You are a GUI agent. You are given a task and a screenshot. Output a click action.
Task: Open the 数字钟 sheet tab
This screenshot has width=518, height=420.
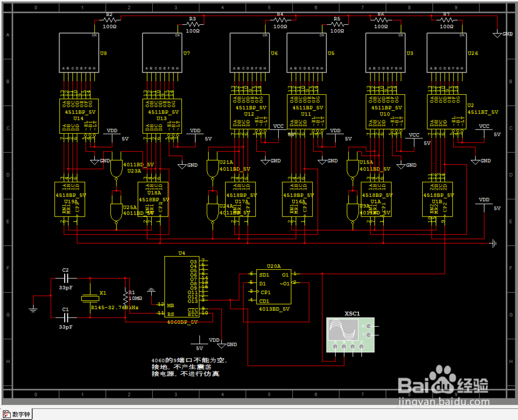pyautogui.click(x=17, y=414)
